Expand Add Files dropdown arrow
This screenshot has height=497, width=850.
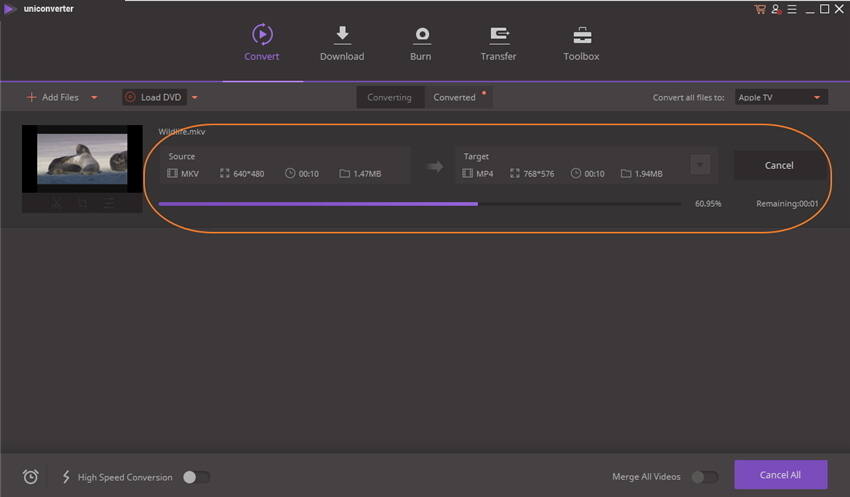pos(94,98)
